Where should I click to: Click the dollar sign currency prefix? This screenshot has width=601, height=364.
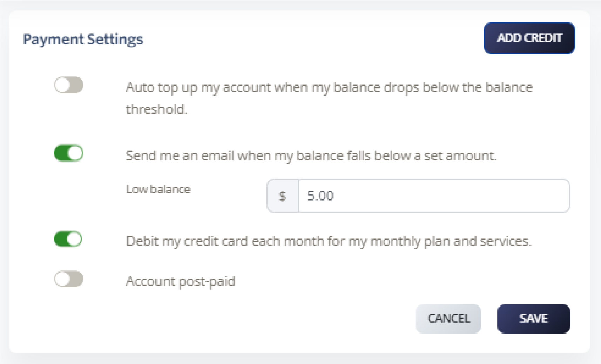(x=283, y=196)
